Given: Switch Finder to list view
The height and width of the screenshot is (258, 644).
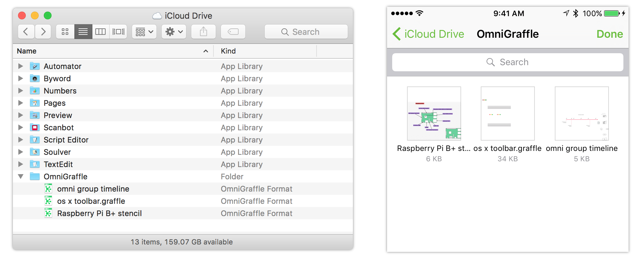Looking at the screenshot, I should point(83,32).
